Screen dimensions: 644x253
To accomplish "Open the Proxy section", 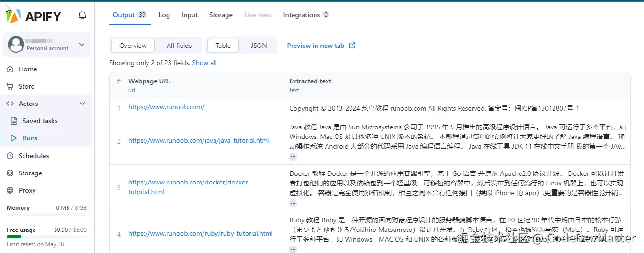I will 27,190.
